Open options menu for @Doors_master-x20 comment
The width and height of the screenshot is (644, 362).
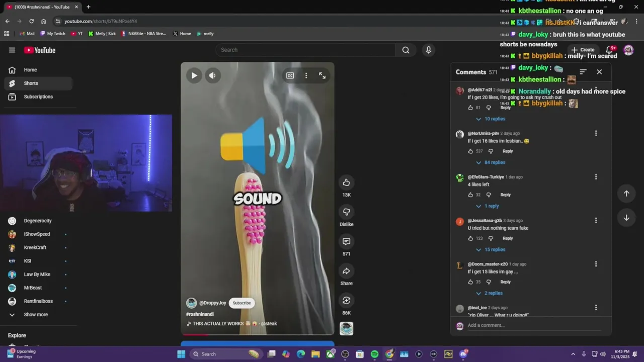coord(596,264)
